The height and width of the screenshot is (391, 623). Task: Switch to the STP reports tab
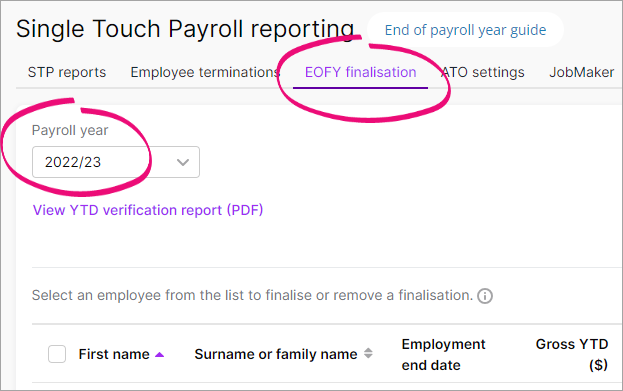(x=67, y=72)
